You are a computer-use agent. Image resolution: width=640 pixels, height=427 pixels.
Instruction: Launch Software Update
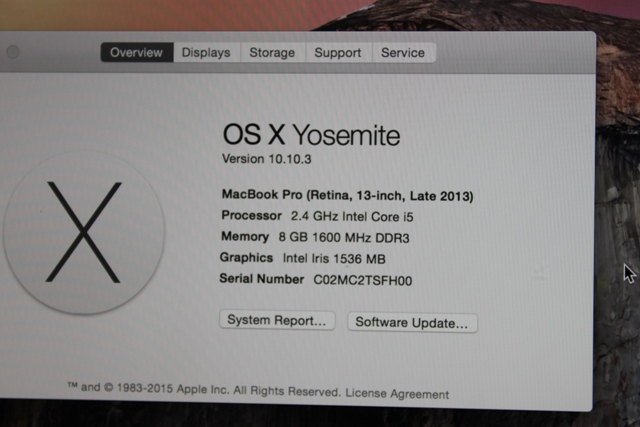click(x=412, y=322)
